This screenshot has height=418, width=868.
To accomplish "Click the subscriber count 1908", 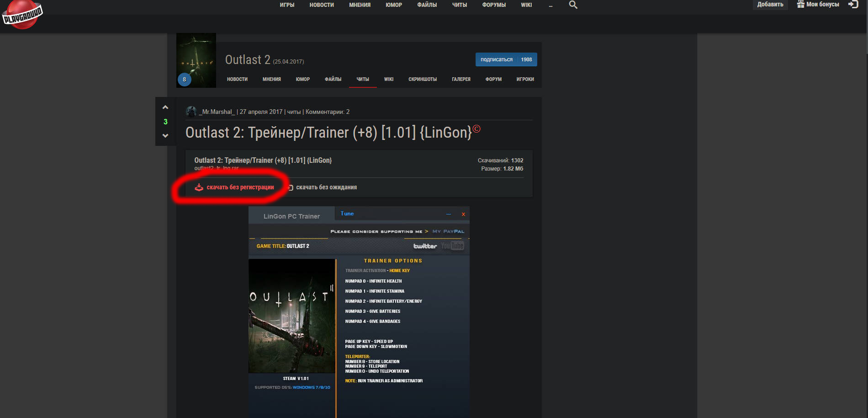I will [x=526, y=59].
